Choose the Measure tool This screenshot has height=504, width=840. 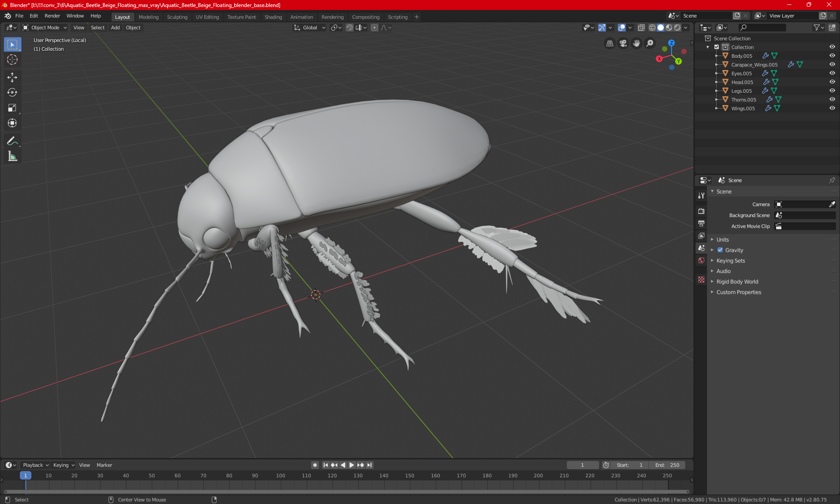coord(12,157)
